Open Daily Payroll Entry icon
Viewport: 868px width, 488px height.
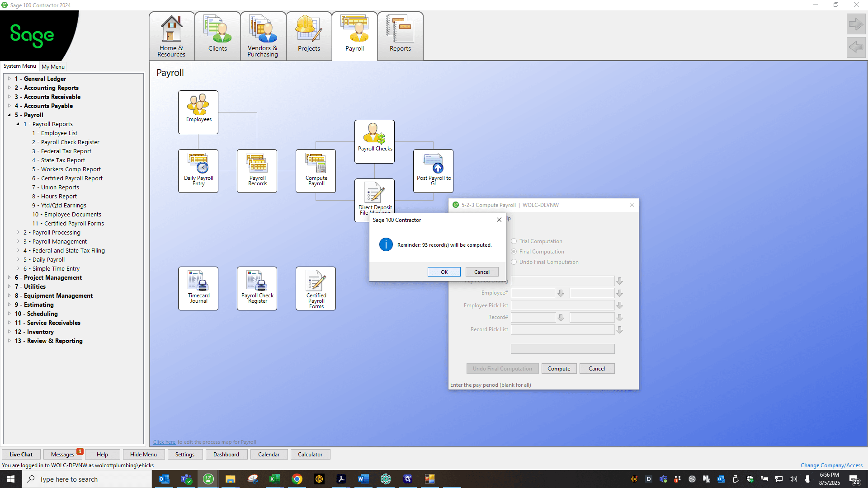coord(198,171)
